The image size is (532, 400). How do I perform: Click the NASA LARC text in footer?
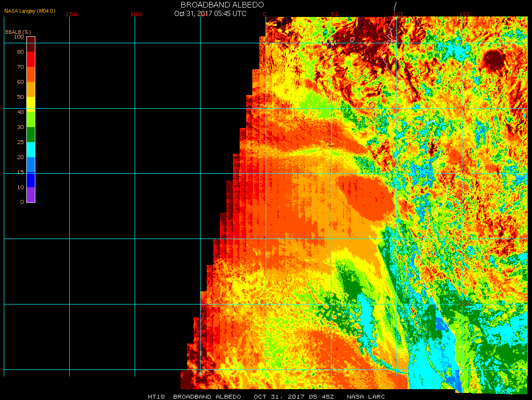(366, 397)
